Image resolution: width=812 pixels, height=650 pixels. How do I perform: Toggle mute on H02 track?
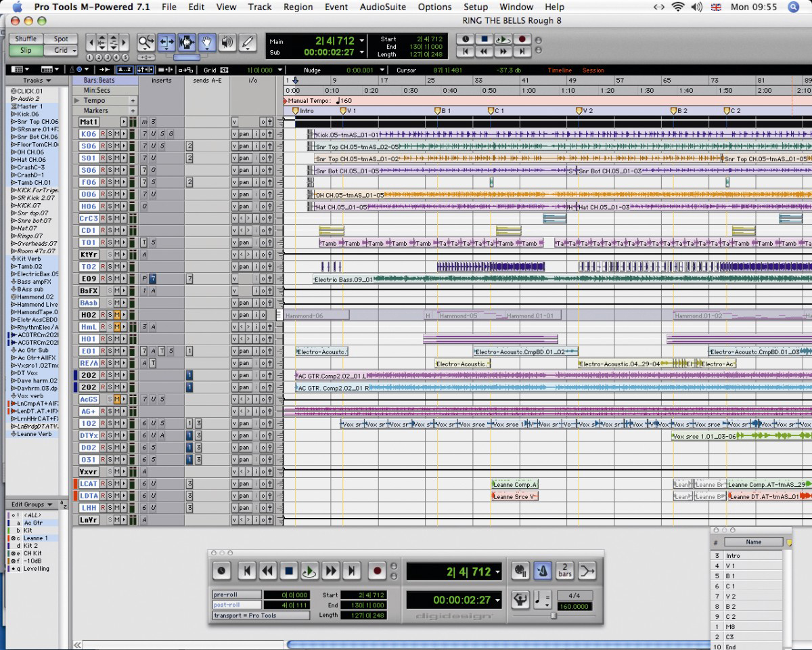click(116, 315)
